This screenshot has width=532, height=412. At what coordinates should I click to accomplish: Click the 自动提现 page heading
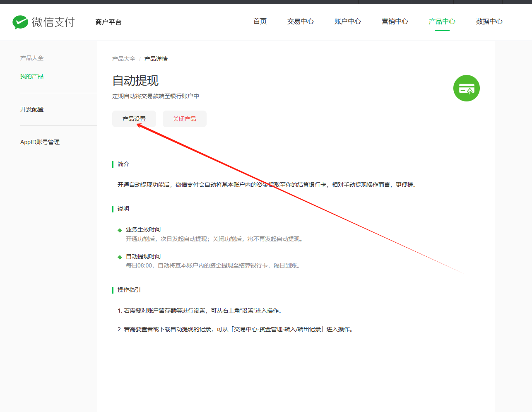[x=135, y=80]
